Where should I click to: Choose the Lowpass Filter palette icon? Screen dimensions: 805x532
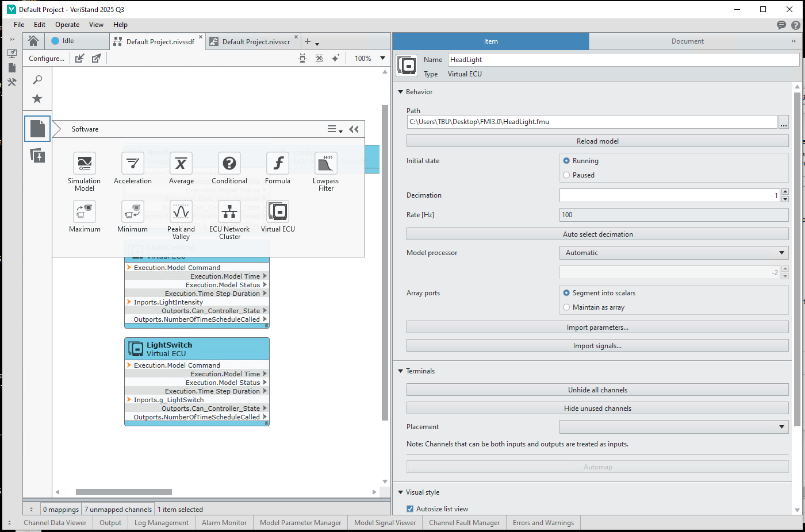[326, 164]
